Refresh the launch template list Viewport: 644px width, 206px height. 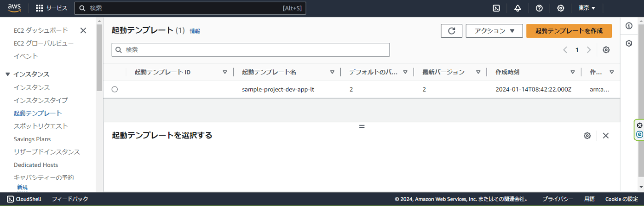pyautogui.click(x=452, y=31)
